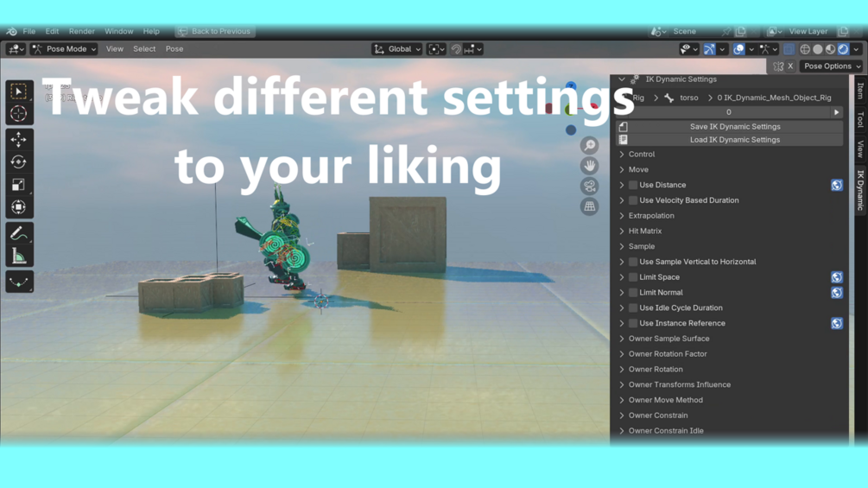The image size is (868, 488).
Task: Open the Pose menu in header
Action: pos(174,49)
